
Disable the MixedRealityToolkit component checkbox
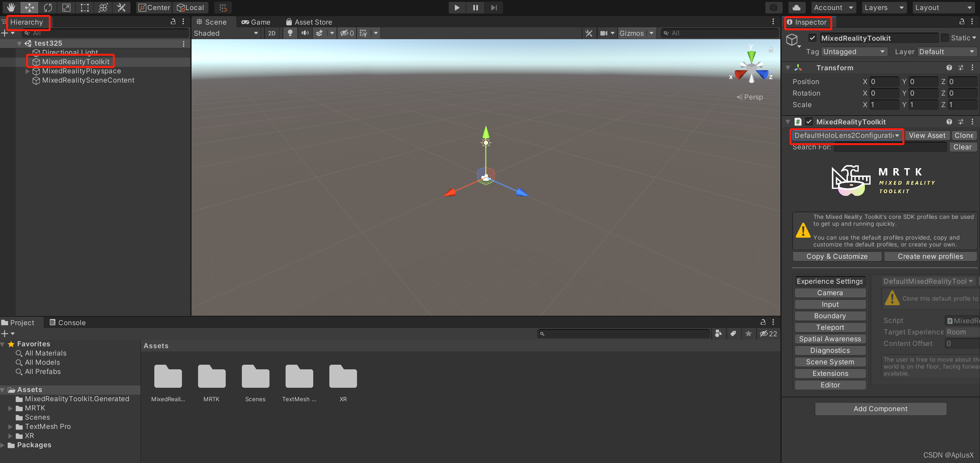[810, 122]
